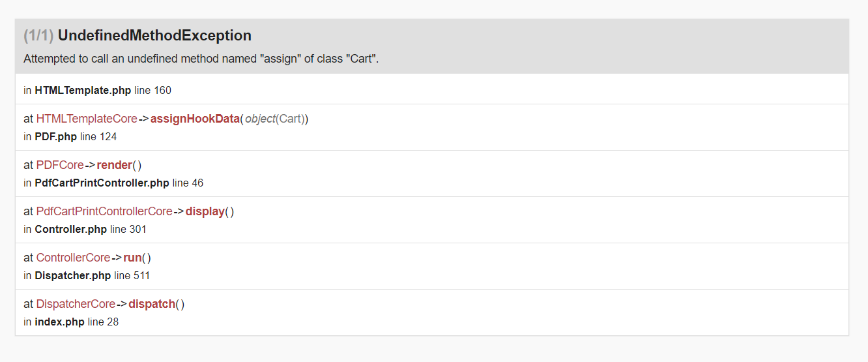Click the PDFCore class name
Viewport: 868px width, 362px height.
pyautogui.click(x=60, y=165)
